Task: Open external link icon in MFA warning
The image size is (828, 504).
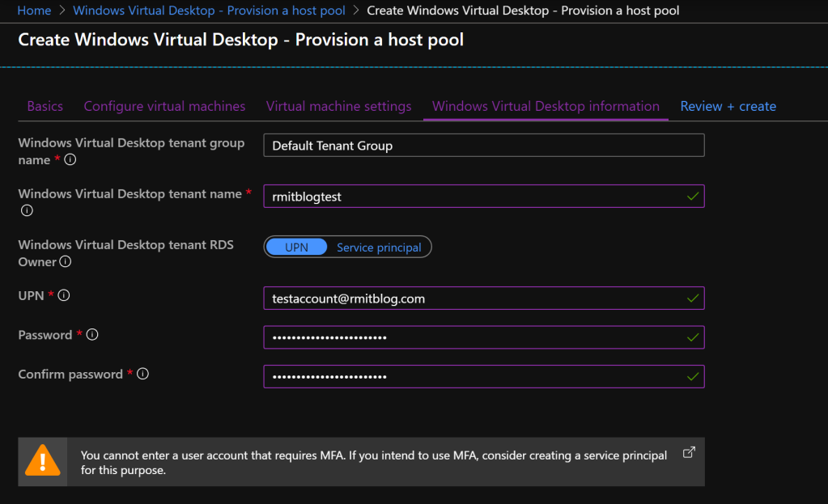Action: [689, 453]
